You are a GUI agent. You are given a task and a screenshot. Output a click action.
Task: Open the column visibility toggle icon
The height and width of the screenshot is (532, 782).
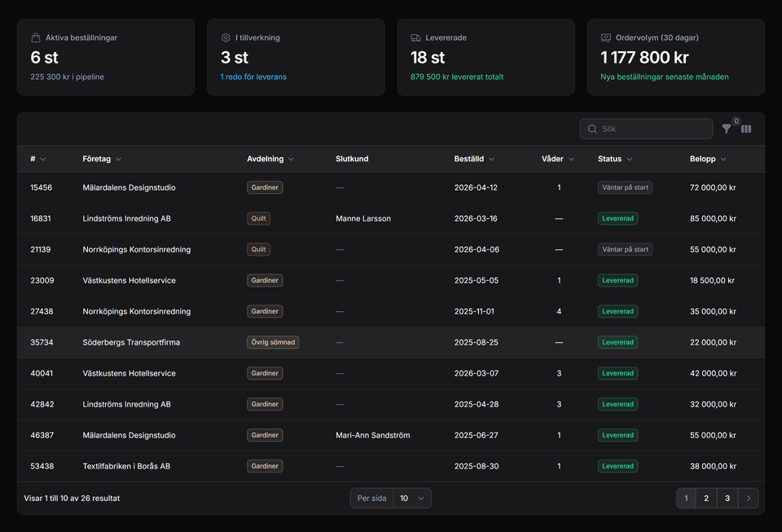[746, 129]
